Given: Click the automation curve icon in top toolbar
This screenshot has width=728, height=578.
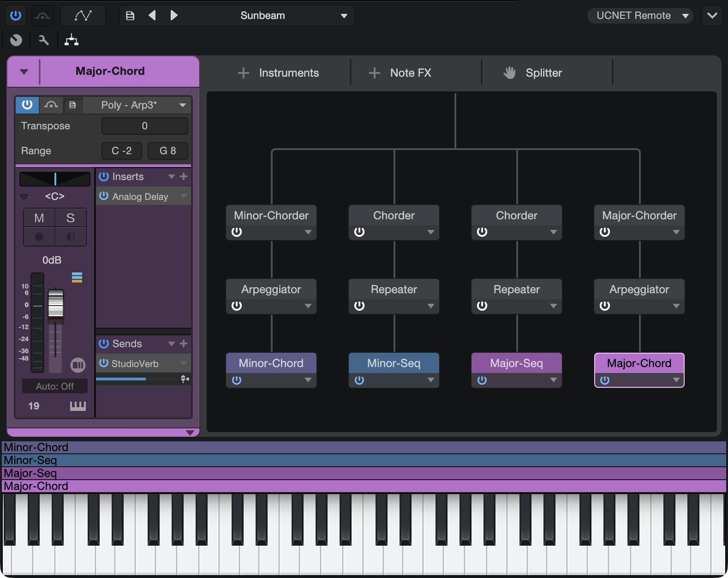Looking at the screenshot, I should click(x=83, y=15).
